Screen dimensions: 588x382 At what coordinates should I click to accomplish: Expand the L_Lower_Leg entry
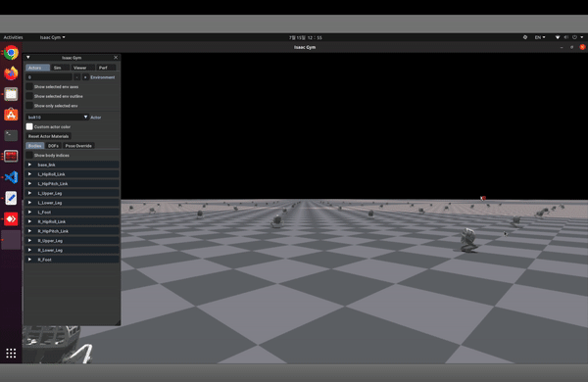(73, 203)
